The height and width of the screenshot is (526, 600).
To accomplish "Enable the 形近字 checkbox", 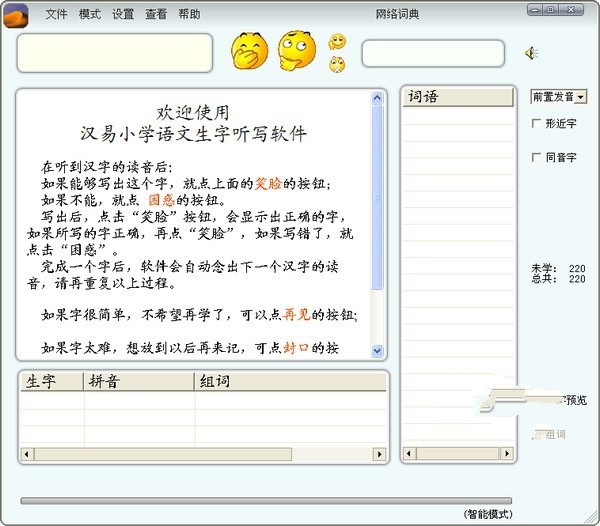I will [x=536, y=123].
